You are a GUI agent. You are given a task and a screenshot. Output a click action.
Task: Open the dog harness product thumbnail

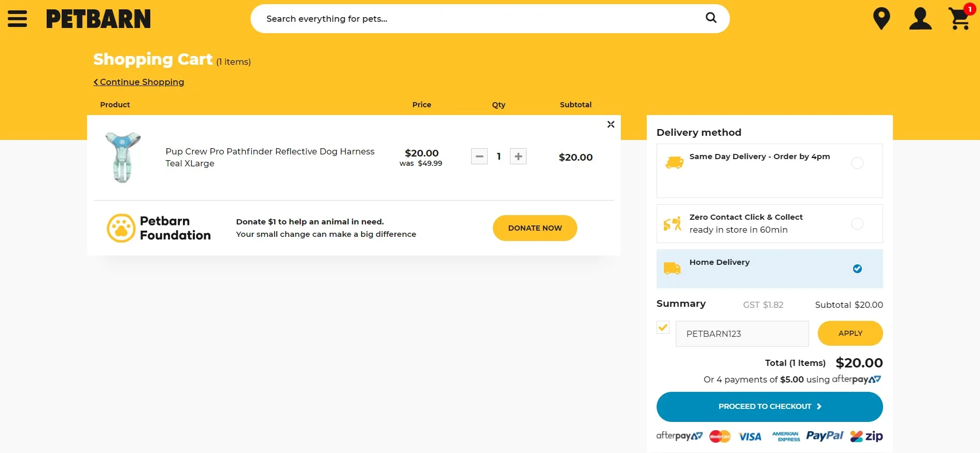[x=123, y=157]
